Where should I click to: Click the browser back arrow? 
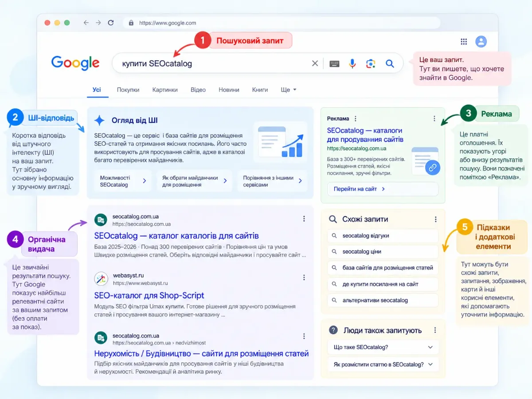[x=86, y=23]
